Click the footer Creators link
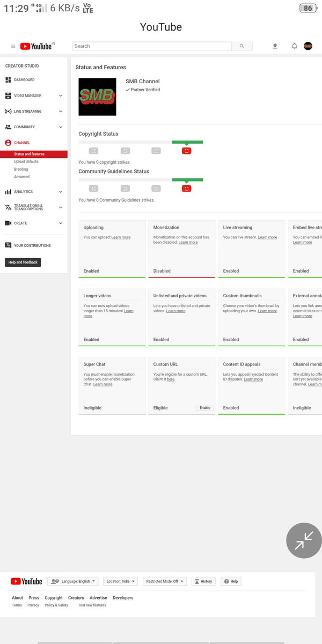This screenshot has height=644, width=322. tap(76, 598)
